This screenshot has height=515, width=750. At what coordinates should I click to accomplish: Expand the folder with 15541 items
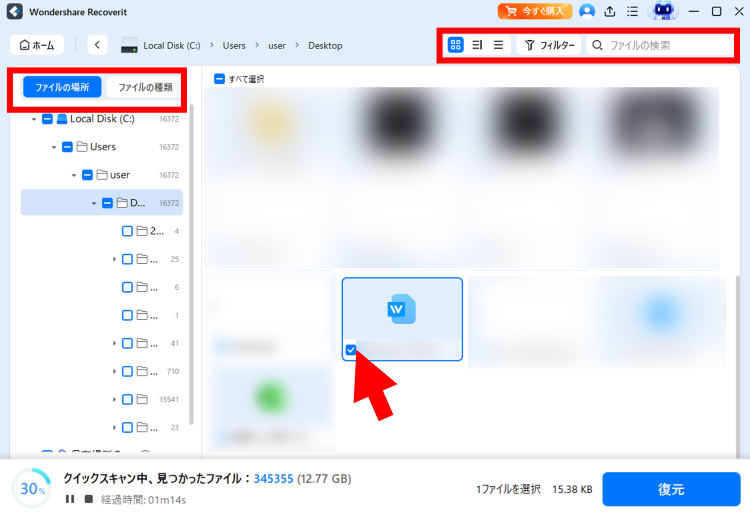114,399
